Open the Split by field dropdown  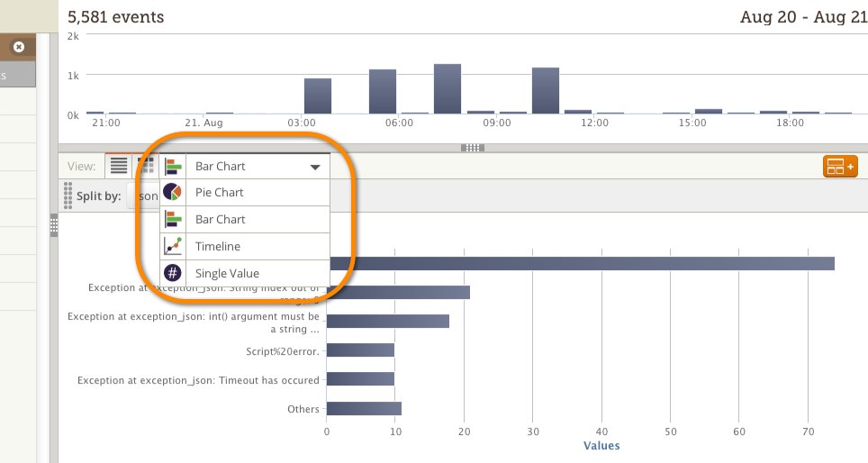144,195
